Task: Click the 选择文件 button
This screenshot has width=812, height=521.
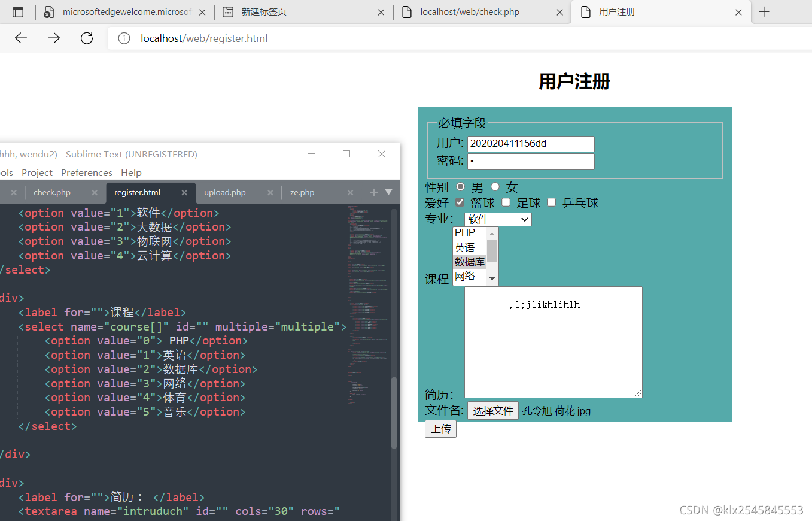Action: point(492,411)
